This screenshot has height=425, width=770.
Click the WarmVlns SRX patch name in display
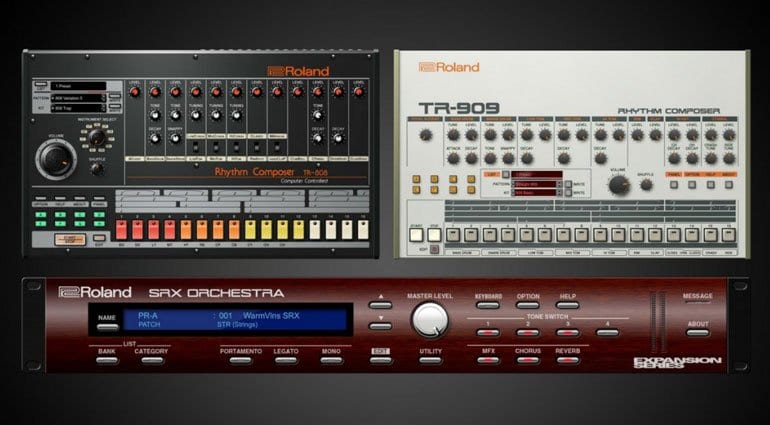(271, 315)
